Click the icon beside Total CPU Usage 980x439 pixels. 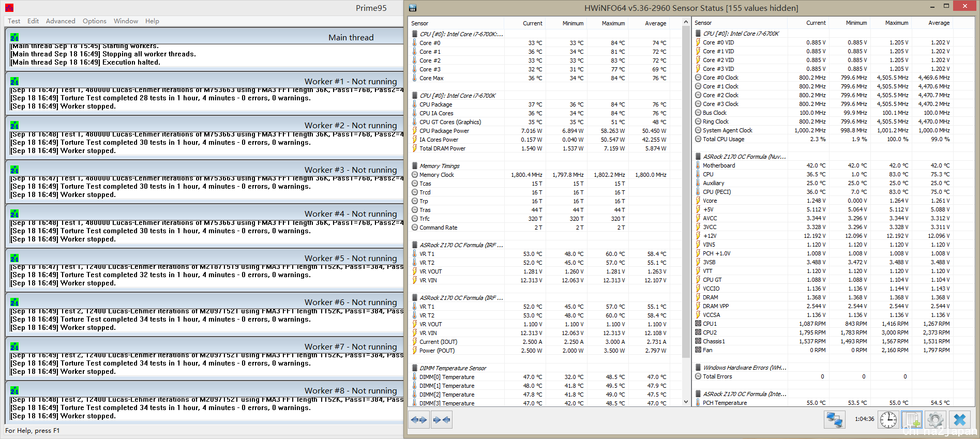coord(698,139)
